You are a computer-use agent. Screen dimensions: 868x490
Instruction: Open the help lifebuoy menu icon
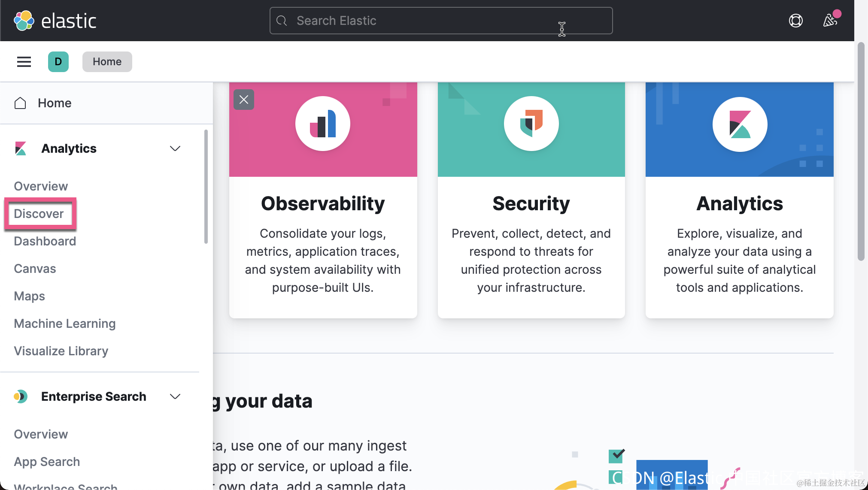pos(795,21)
